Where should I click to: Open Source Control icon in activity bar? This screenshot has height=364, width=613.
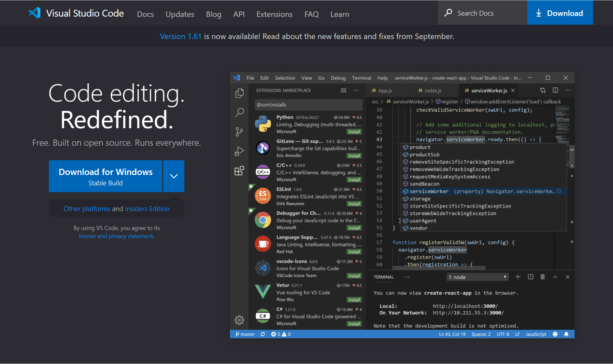click(x=239, y=132)
